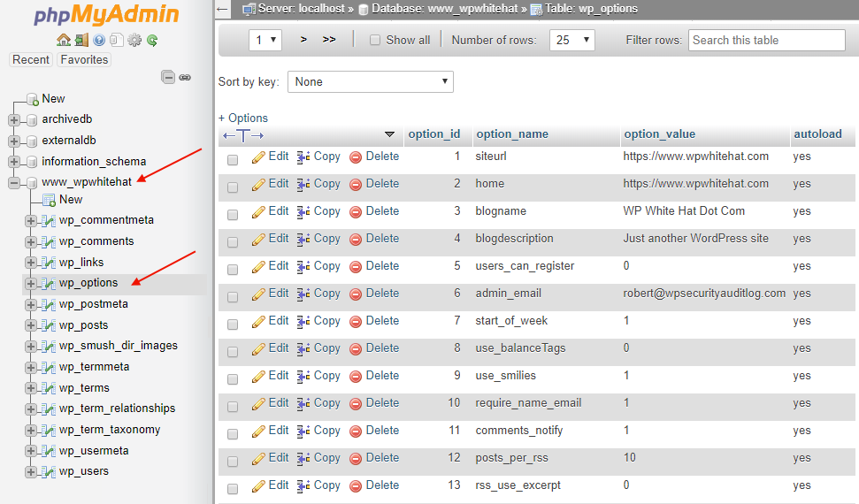Open phpMyAdmin documentation blue question icon

point(99,40)
